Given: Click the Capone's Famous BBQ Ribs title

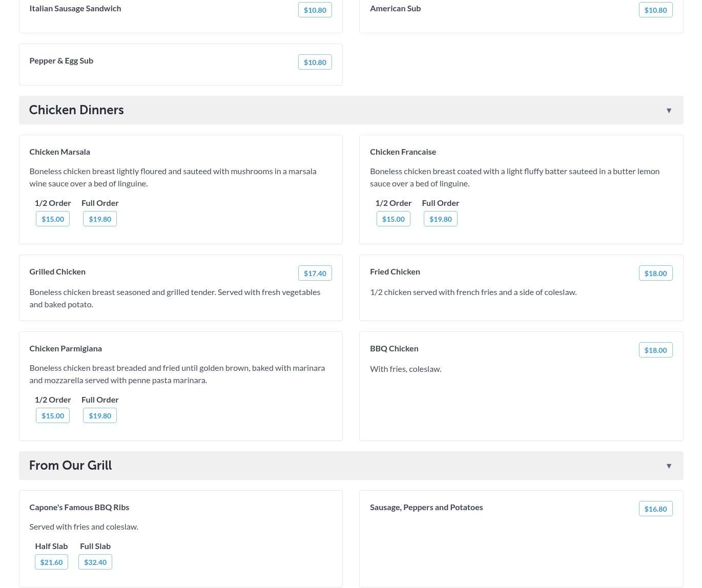Looking at the screenshot, I should click(x=79, y=507).
